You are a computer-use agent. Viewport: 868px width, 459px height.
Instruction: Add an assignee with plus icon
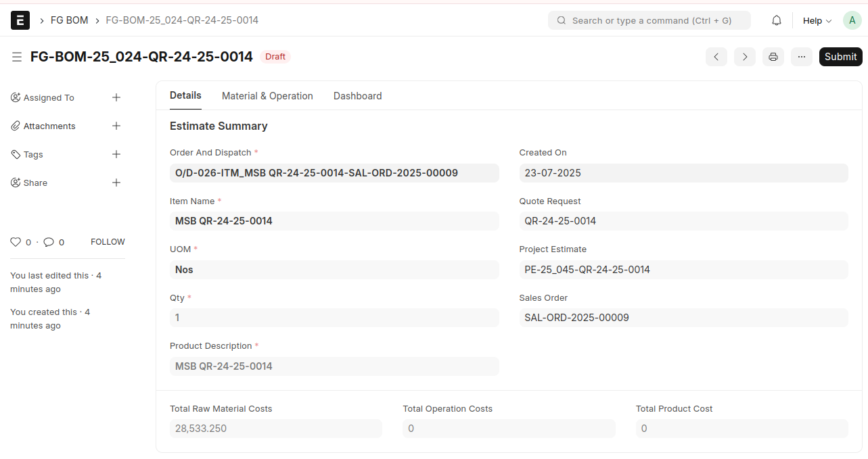116,98
